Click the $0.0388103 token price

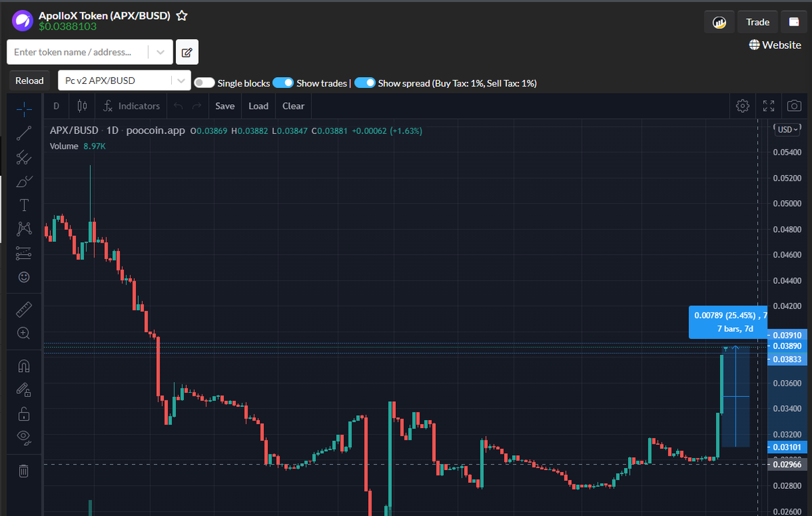(x=68, y=26)
